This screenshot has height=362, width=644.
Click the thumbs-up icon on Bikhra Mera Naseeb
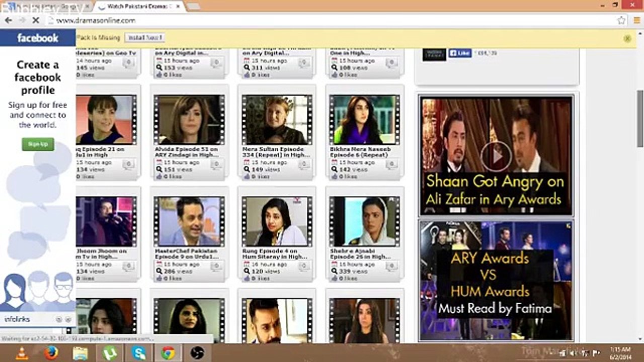point(334,176)
